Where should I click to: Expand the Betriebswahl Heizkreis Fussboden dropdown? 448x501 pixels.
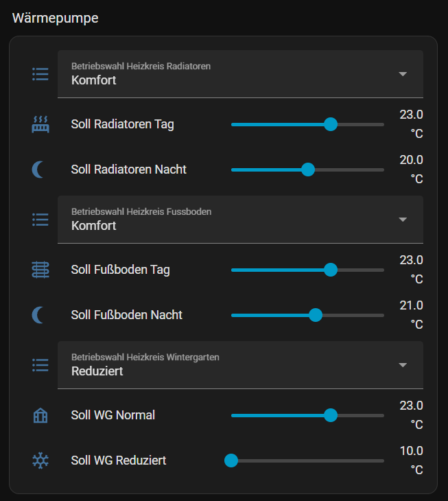(403, 220)
